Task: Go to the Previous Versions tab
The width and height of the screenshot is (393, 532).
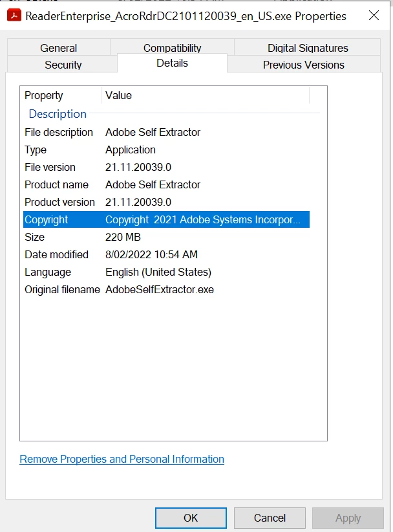Action: tap(304, 65)
